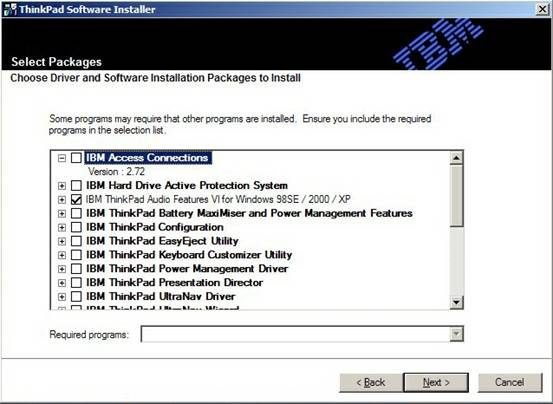This screenshot has width=553, height=404.
Task: Cancel the software installation
Action: click(x=510, y=382)
